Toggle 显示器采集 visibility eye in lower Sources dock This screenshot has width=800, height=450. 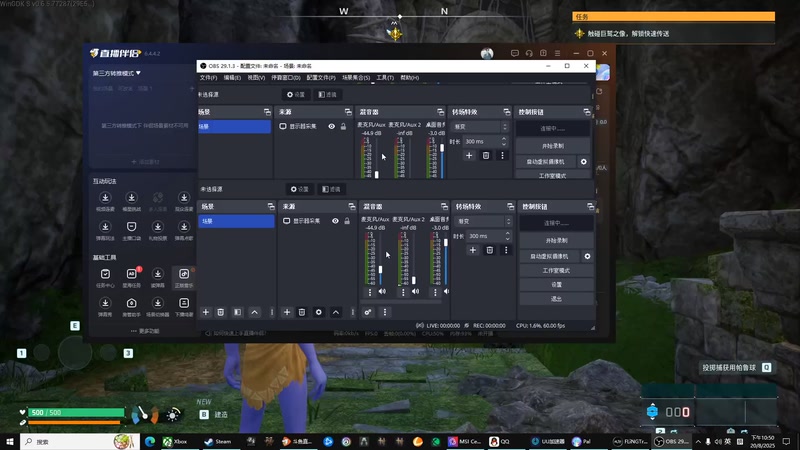tap(335, 221)
